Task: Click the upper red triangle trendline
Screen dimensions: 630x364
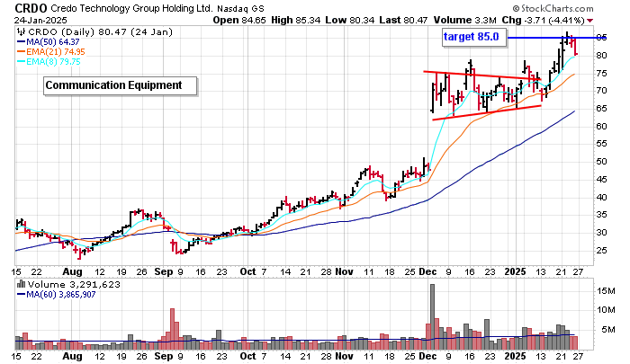Action: coord(482,75)
